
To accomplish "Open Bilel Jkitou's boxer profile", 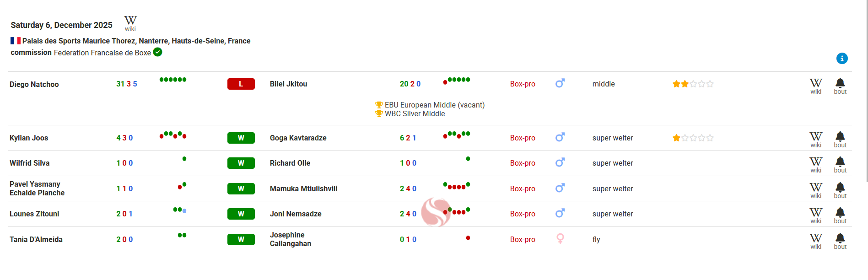I will [288, 84].
